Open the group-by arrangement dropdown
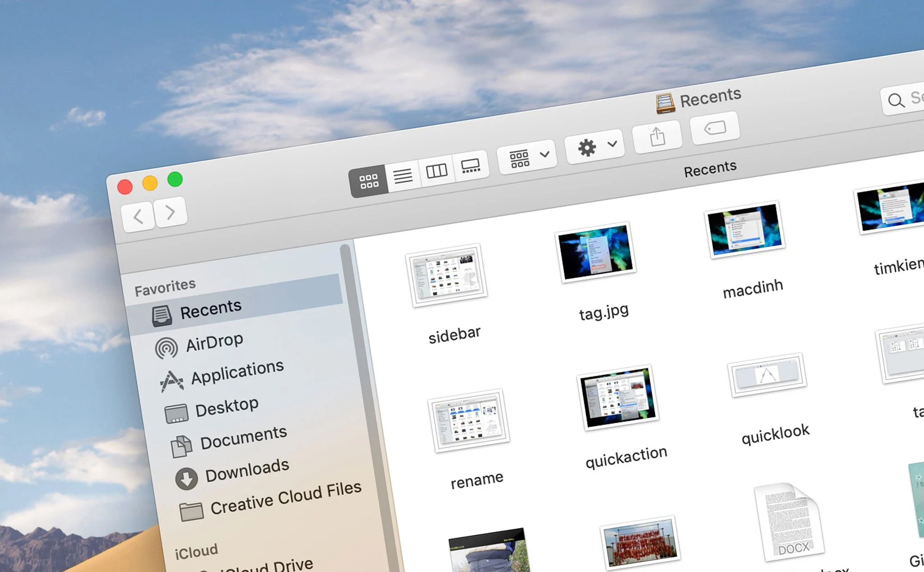924x572 pixels. point(527,157)
